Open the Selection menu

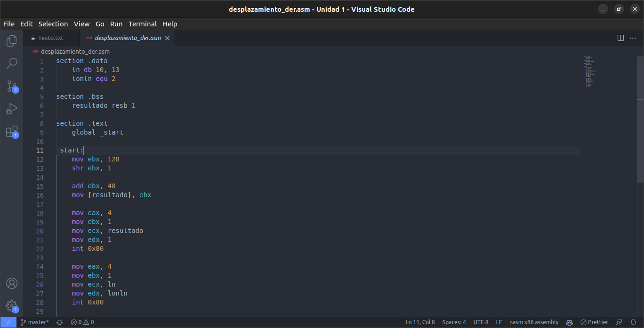tap(53, 24)
